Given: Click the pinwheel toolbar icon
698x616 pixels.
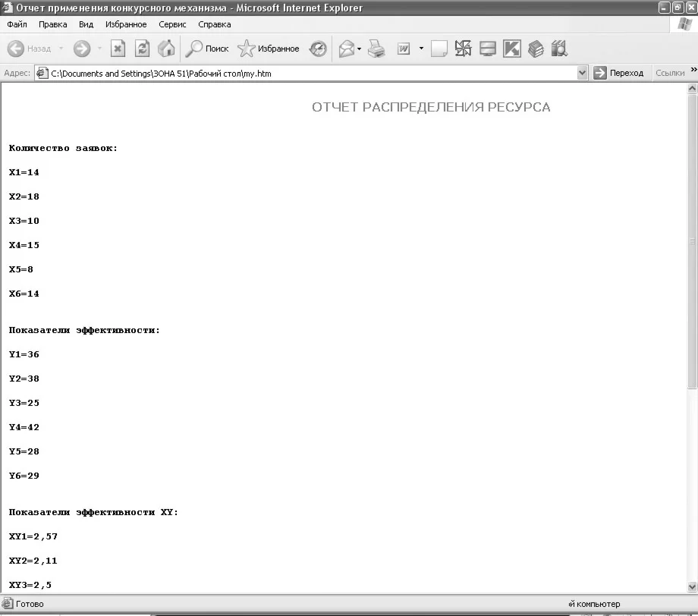Looking at the screenshot, I should pyautogui.click(x=463, y=49).
